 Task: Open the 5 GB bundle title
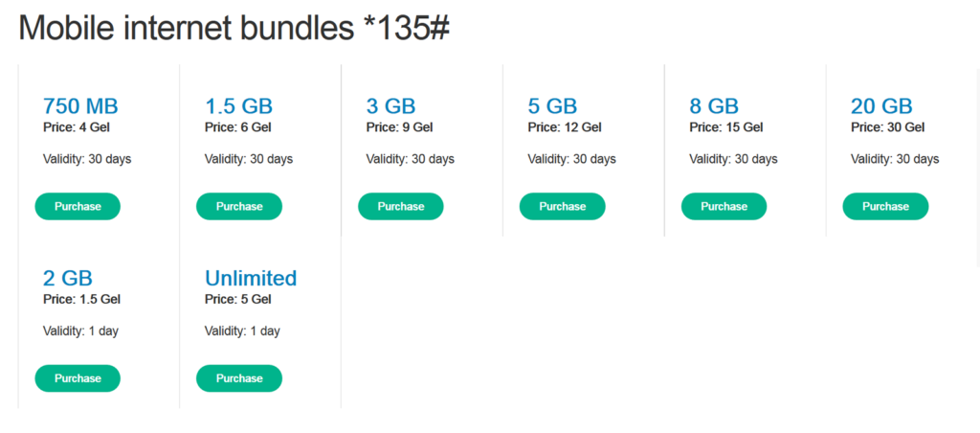click(552, 105)
